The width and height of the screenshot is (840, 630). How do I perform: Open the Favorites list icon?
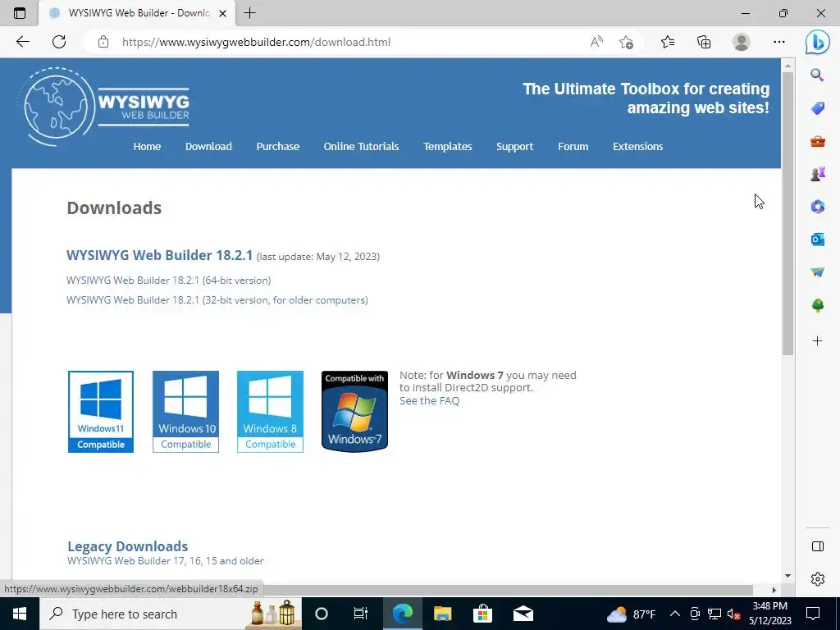[668, 42]
